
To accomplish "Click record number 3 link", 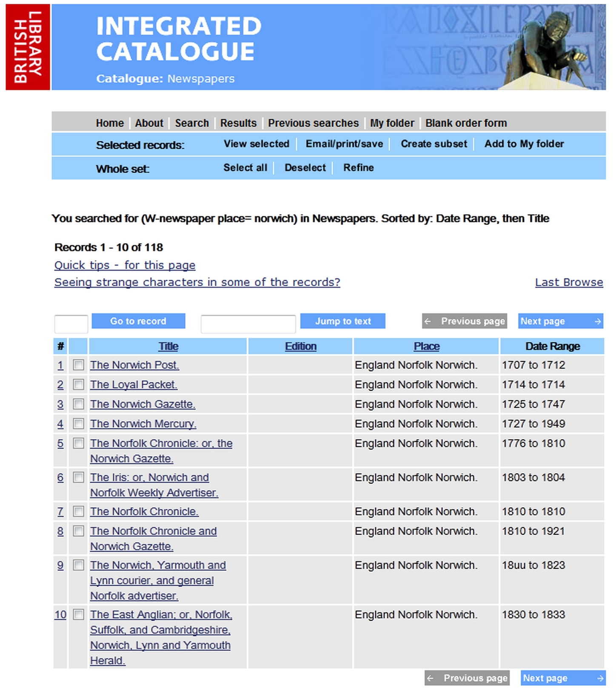I will pos(60,404).
